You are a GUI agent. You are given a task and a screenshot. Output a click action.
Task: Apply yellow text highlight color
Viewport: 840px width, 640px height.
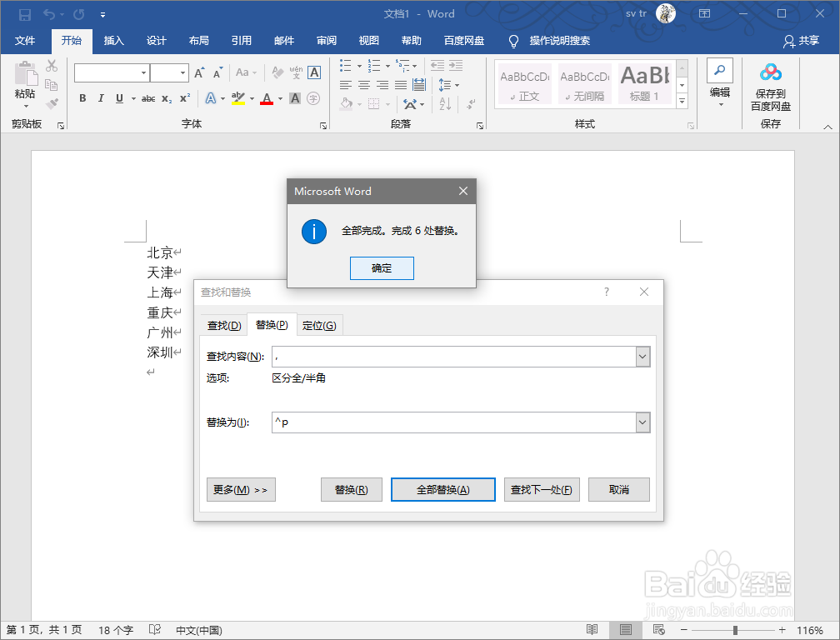tap(238, 98)
